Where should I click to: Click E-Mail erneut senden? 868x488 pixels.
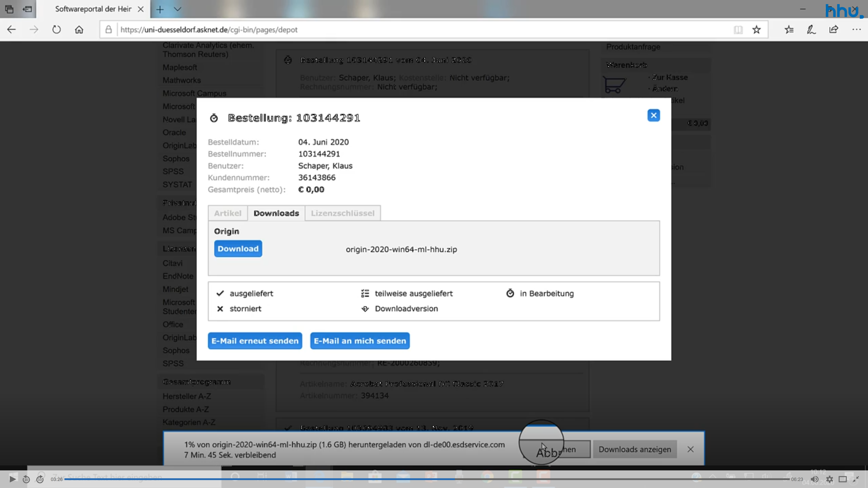(255, 341)
